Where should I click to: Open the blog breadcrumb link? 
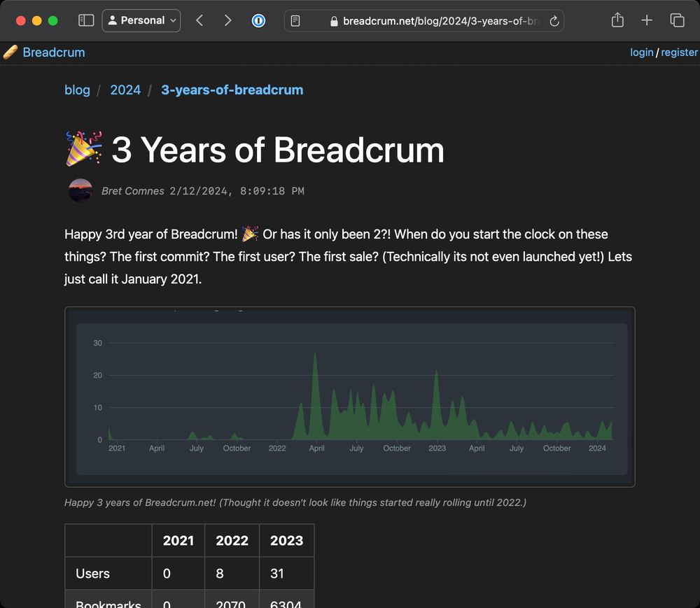tap(77, 90)
